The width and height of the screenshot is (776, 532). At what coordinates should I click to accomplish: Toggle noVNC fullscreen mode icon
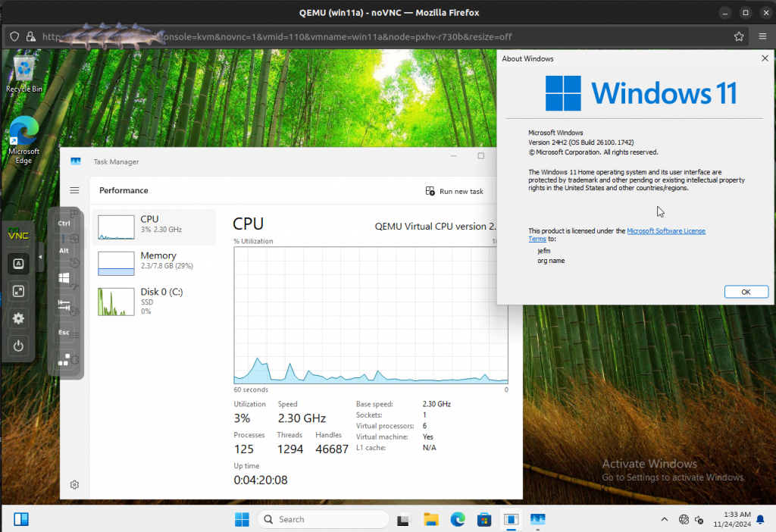pyautogui.click(x=18, y=291)
